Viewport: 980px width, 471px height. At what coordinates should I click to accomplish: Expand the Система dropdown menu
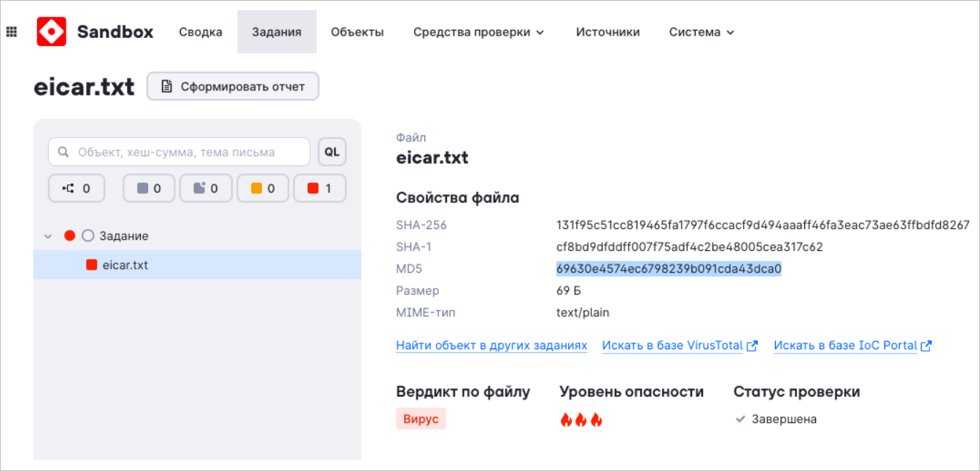point(701,32)
